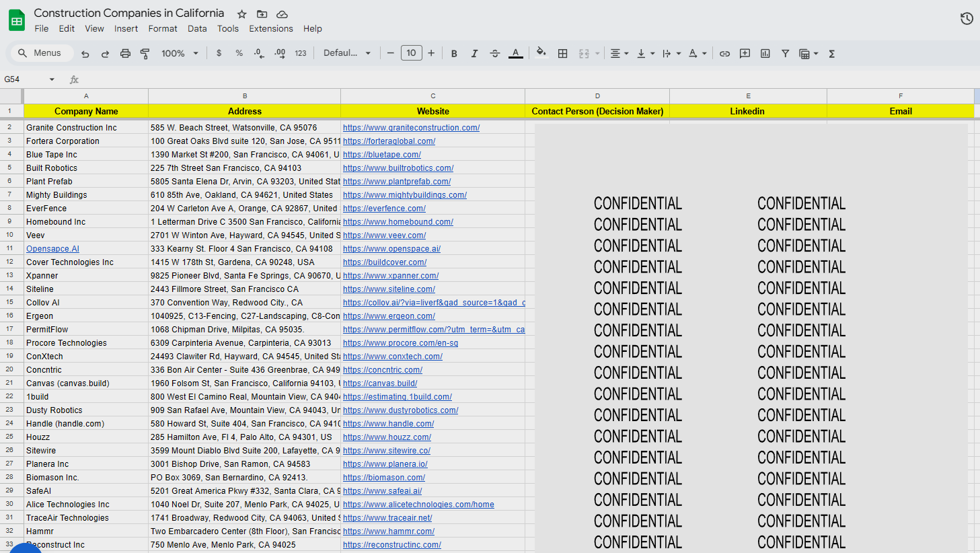The height and width of the screenshot is (553, 980).
Task: Print the spreadsheet
Action: [125, 54]
